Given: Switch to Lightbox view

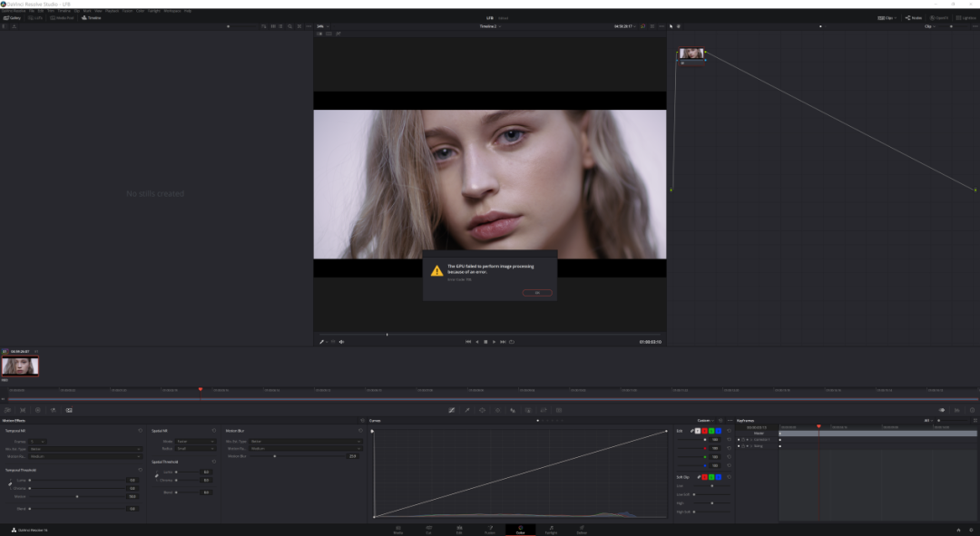Looking at the screenshot, I should [966, 18].
